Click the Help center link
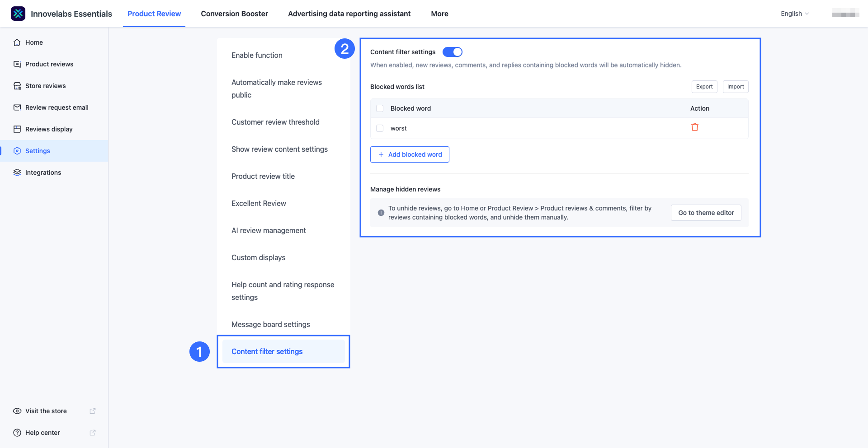This screenshot has width=868, height=448. point(54,433)
